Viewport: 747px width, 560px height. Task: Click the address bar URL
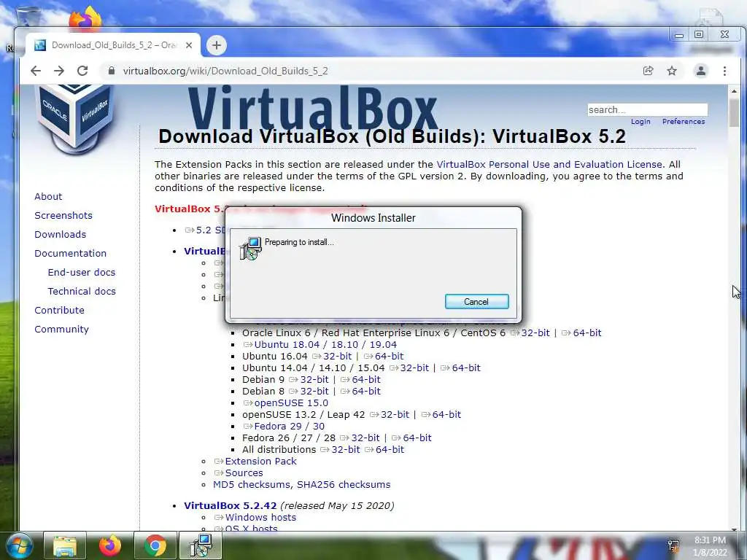[x=225, y=71]
